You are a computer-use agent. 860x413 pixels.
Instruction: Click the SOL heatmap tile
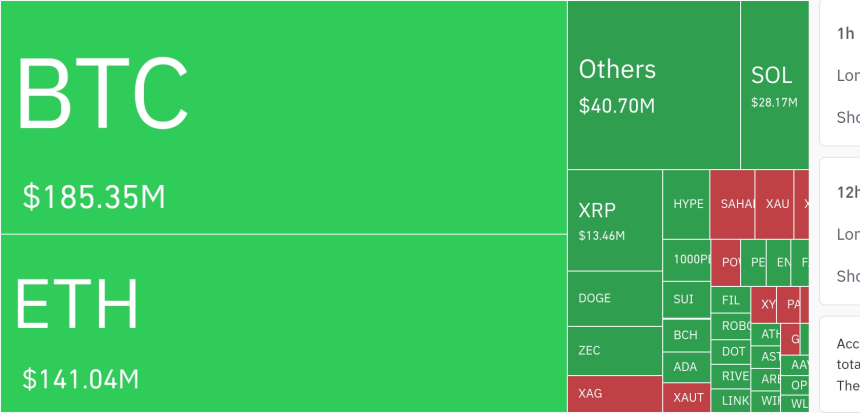774,85
